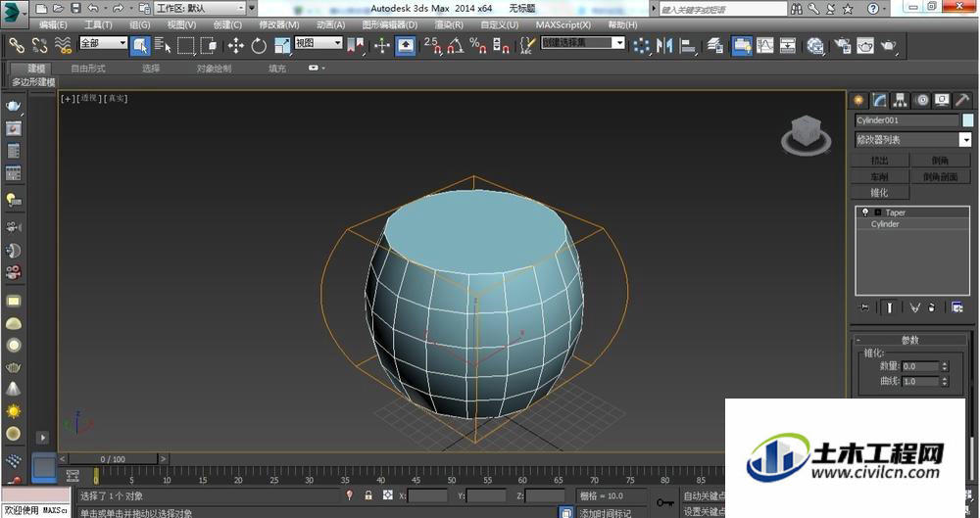Toggle Window/Crossing selection mode
Viewport: 980px width, 518px height.
pos(209,46)
